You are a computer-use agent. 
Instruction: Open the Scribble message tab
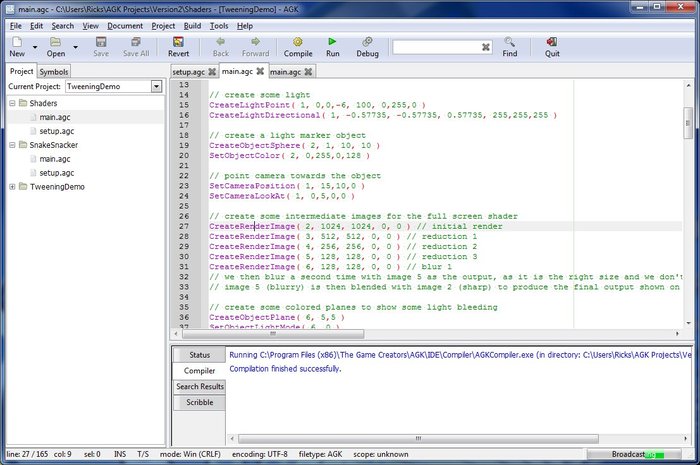point(199,402)
